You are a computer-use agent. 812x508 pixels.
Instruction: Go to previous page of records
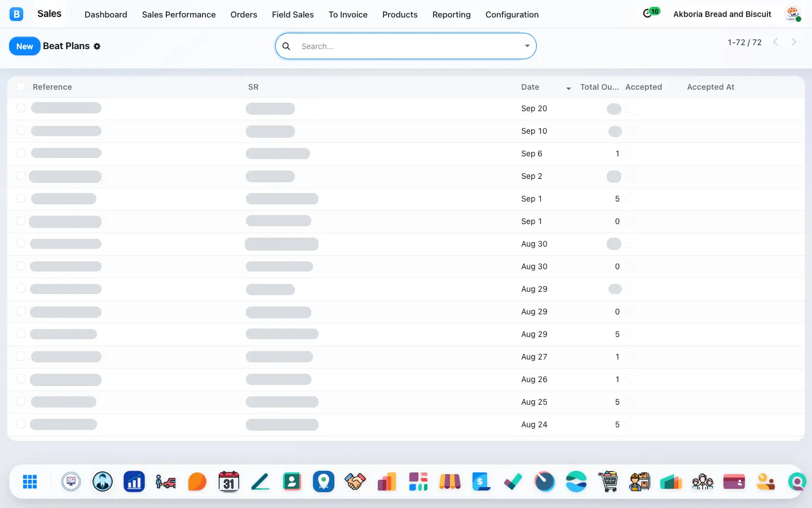(x=775, y=42)
